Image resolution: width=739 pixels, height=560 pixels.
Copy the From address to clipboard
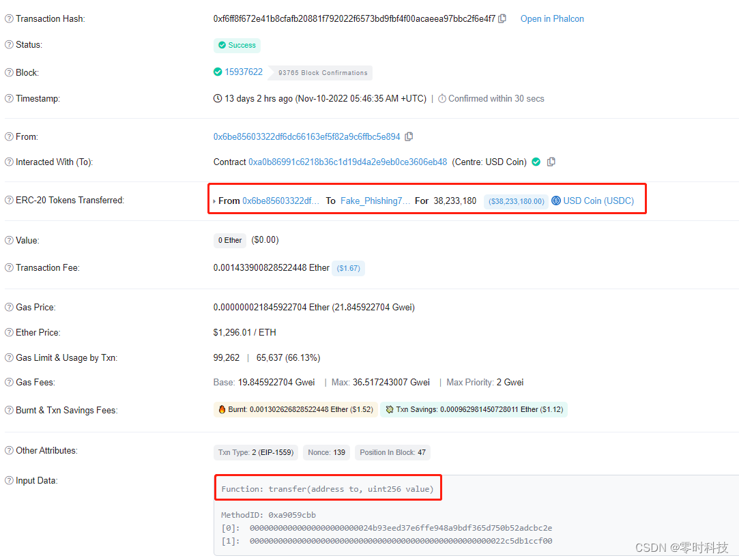pos(409,136)
